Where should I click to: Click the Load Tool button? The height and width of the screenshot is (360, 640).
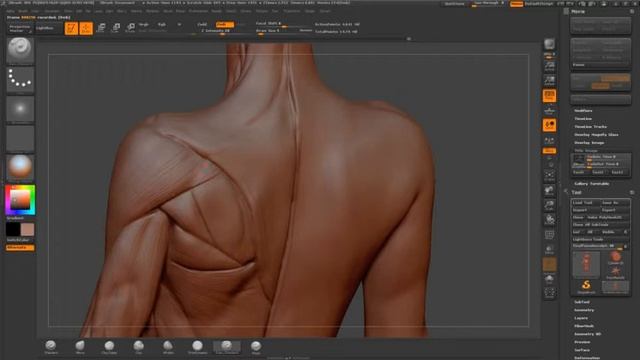(x=585, y=202)
